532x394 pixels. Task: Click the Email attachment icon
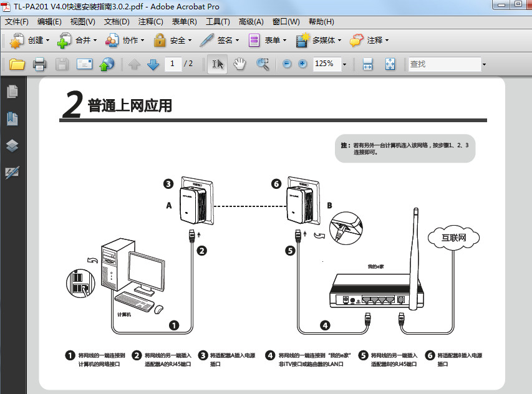coord(83,64)
